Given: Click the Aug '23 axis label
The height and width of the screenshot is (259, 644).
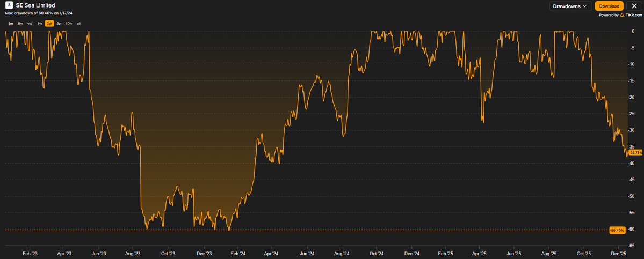Looking at the screenshot, I should [134, 255].
